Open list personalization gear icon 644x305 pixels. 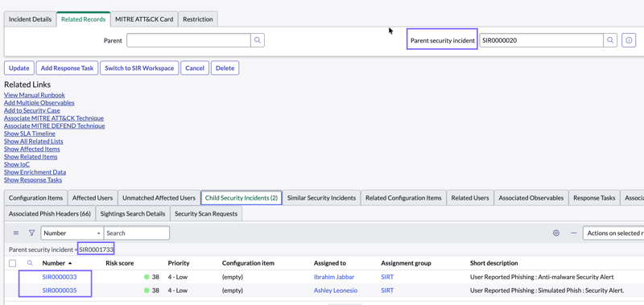(x=556, y=233)
